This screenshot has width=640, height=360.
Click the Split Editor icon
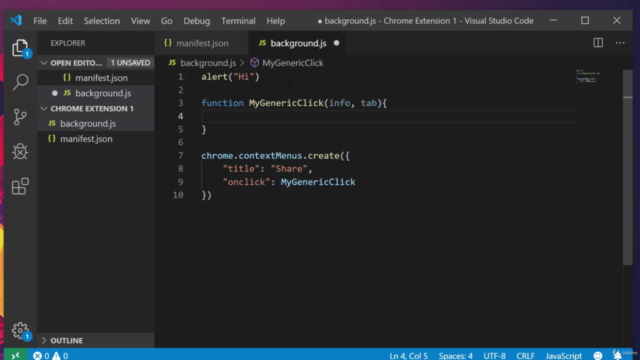coord(598,43)
